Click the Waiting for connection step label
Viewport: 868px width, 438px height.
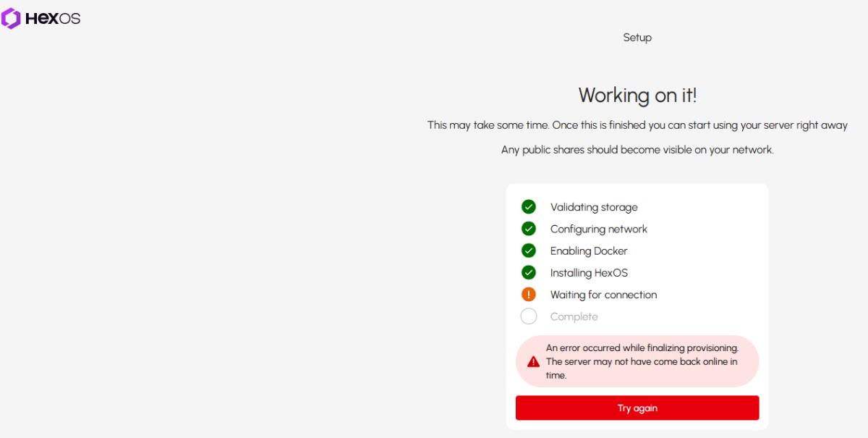(603, 295)
